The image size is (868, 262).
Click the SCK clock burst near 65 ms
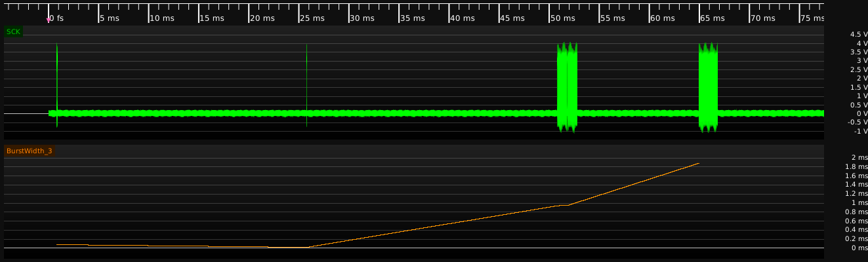(709, 87)
